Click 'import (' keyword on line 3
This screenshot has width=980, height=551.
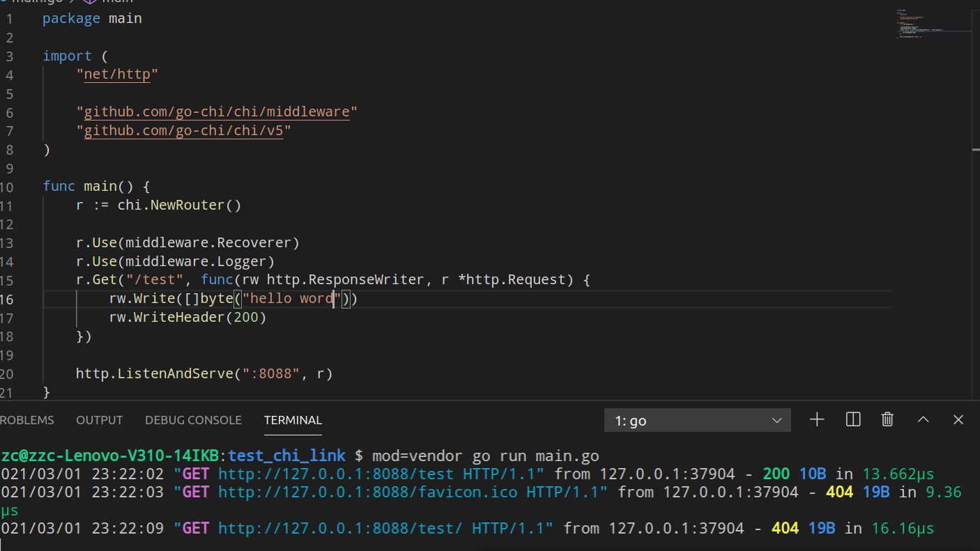click(x=75, y=56)
